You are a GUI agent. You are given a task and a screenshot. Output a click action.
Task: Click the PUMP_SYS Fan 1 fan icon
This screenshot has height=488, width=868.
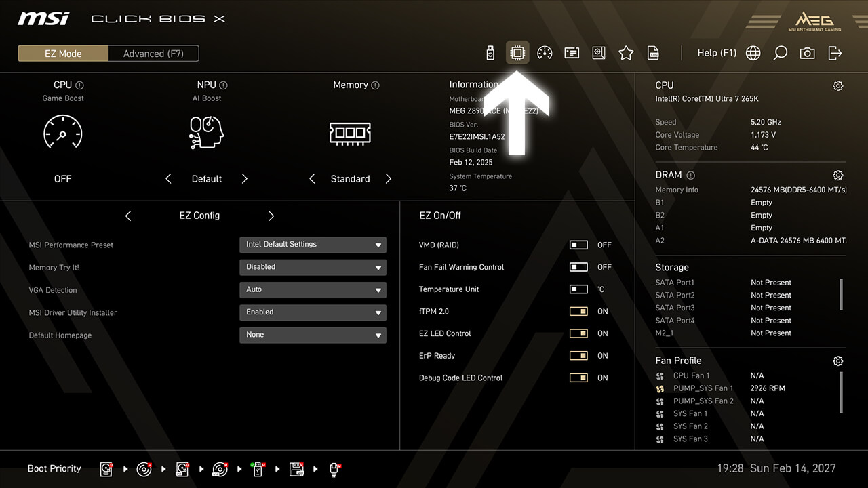click(x=660, y=389)
